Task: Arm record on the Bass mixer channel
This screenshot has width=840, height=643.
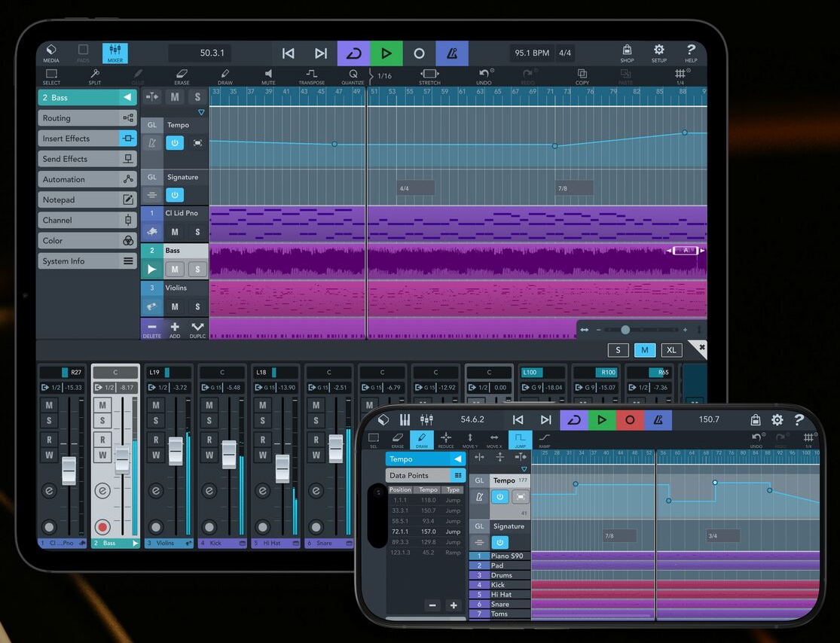Action: [x=102, y=527]
